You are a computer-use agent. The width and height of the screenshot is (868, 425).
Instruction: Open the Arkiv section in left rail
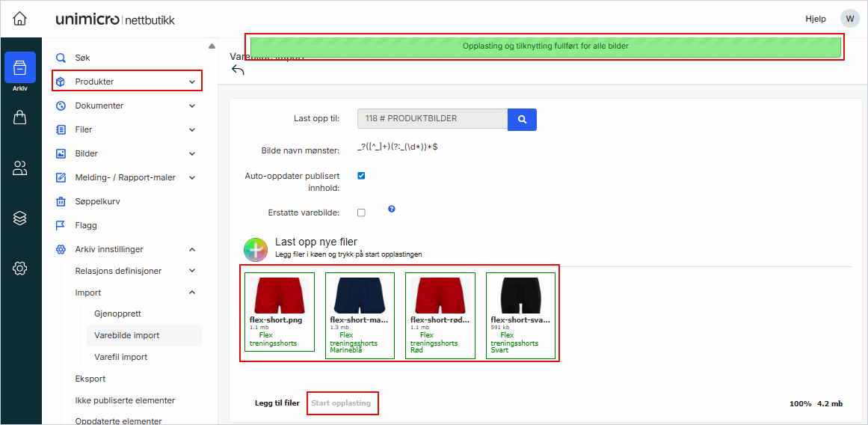19,70
